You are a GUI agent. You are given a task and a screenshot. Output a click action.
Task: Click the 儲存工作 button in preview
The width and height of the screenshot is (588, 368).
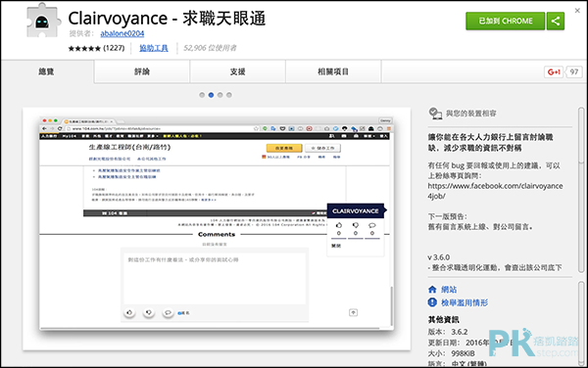[x=322, y=148]
